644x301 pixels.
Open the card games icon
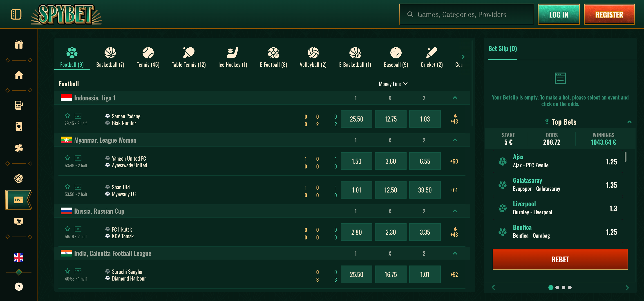click(19, 127)
